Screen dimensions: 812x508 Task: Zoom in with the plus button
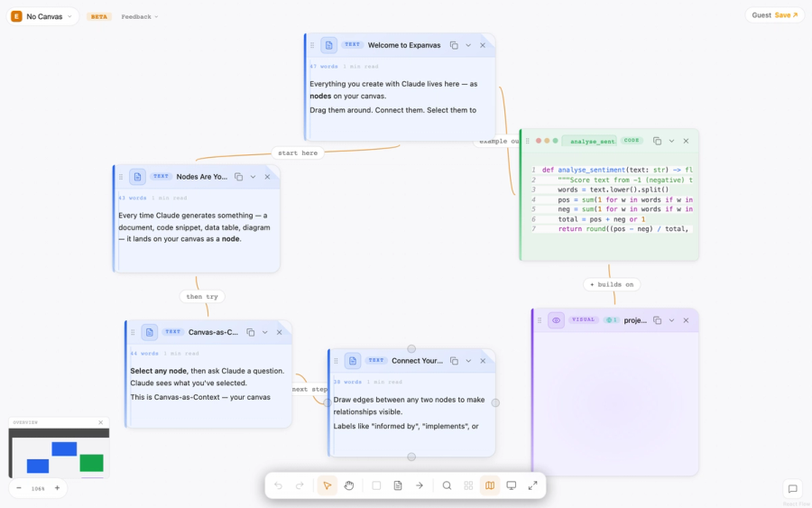coord(57,488)
